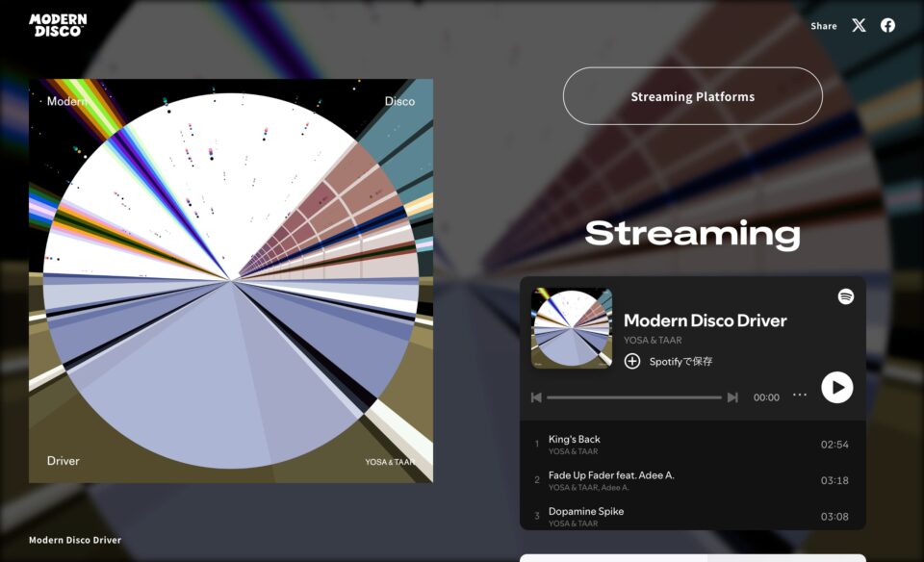Open the three-dot more options menu

(x=800, y=395)
